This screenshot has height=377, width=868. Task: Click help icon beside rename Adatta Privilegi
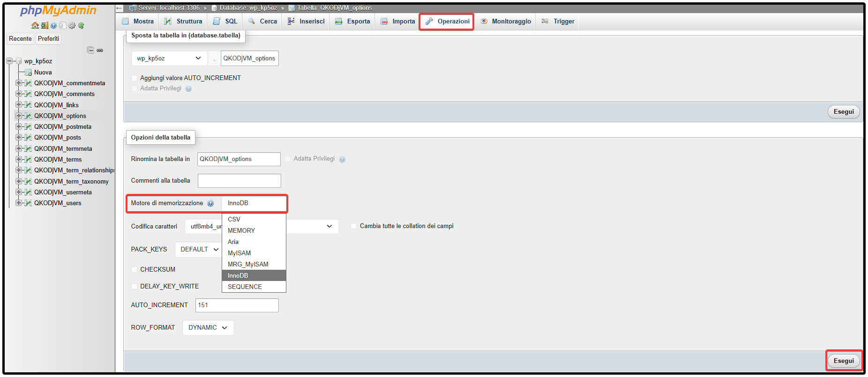pos(342,159)
